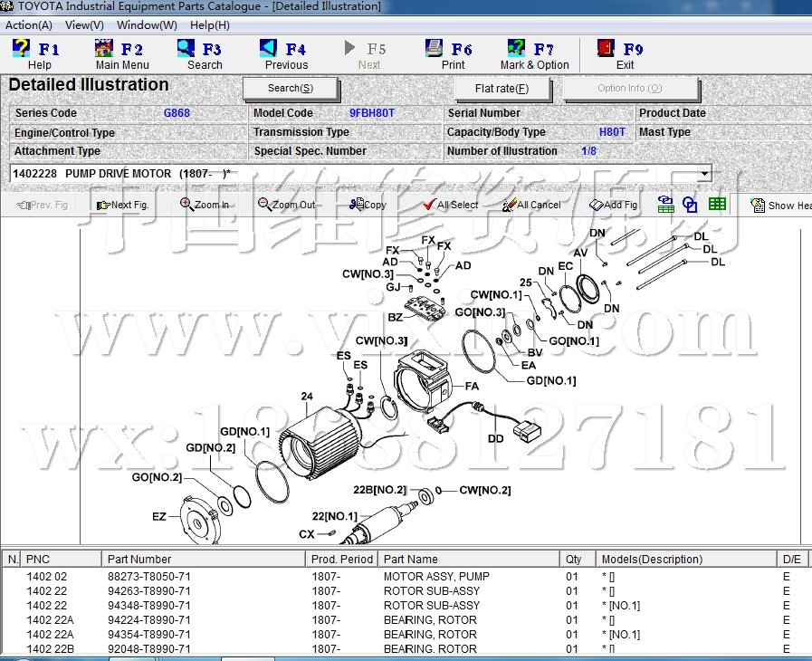Click Zoom Out toolbar button
This screenshot has width=812, height=661.
point(286,205)
